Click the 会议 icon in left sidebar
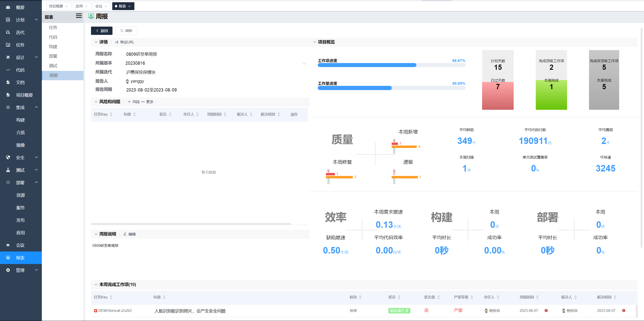The width and height of the screenshot is (644, 321). pyautogui.click(x=8, y=245)
